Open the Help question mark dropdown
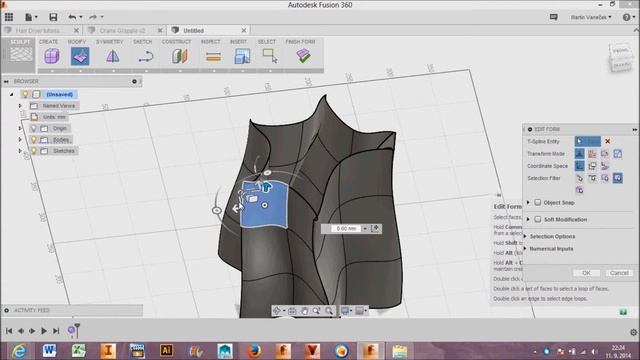 [628, 17]
